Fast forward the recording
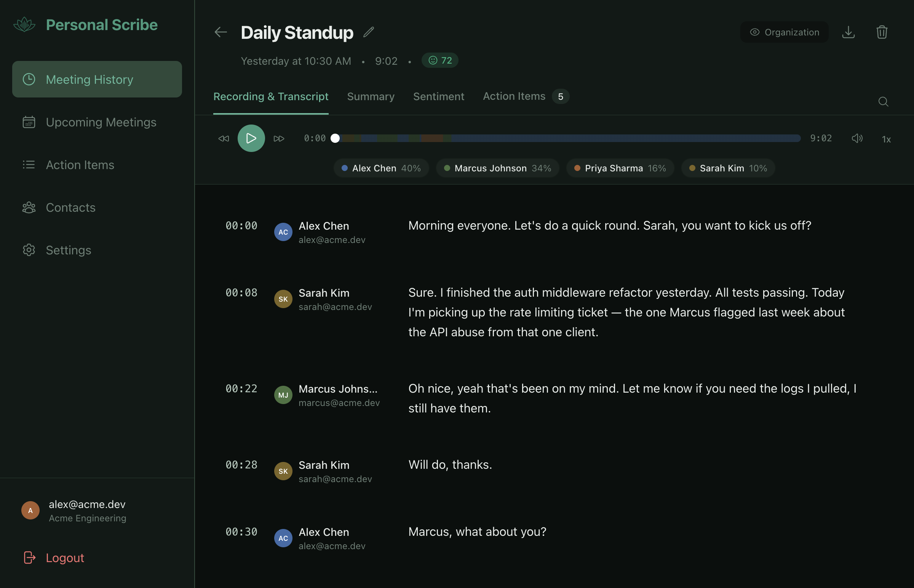 point(279,139)
